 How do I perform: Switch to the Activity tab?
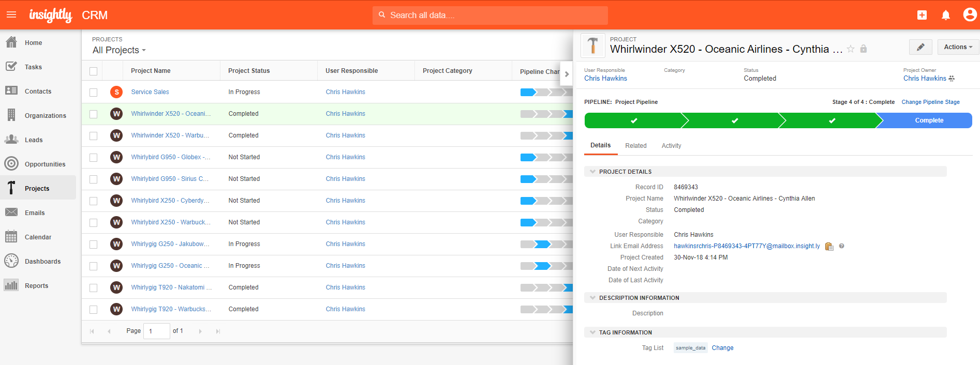(x=672, y=146)
